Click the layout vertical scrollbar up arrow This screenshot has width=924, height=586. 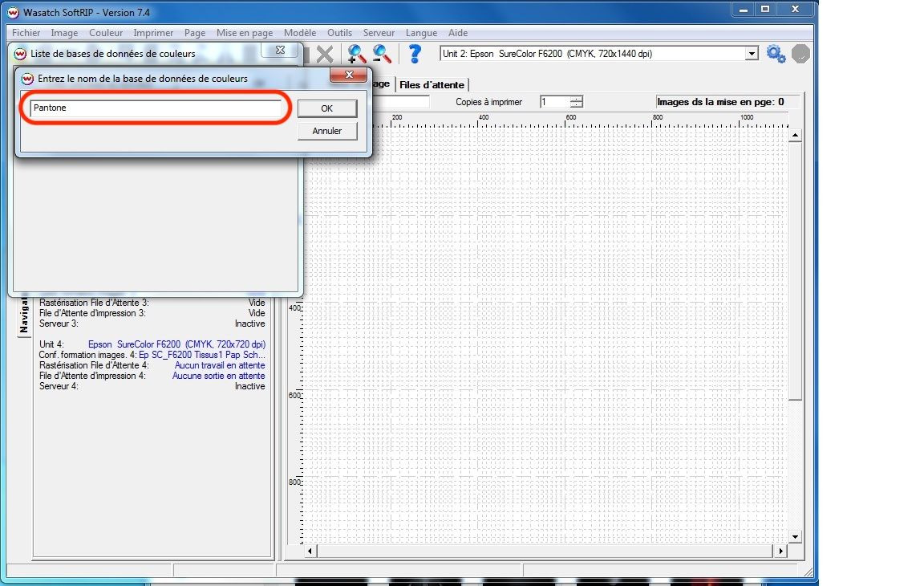pyautogui.click(x=795, y=136)
